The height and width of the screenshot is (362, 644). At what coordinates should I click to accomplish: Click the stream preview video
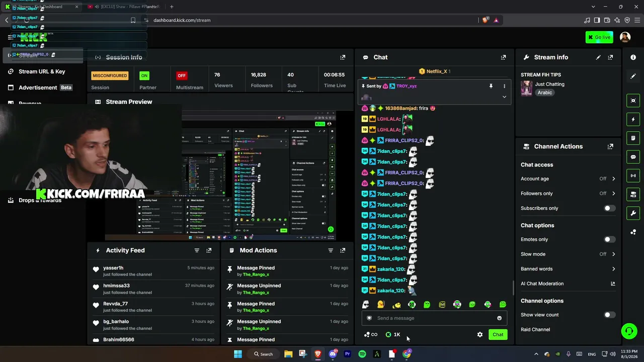click(x=220, y=175)
